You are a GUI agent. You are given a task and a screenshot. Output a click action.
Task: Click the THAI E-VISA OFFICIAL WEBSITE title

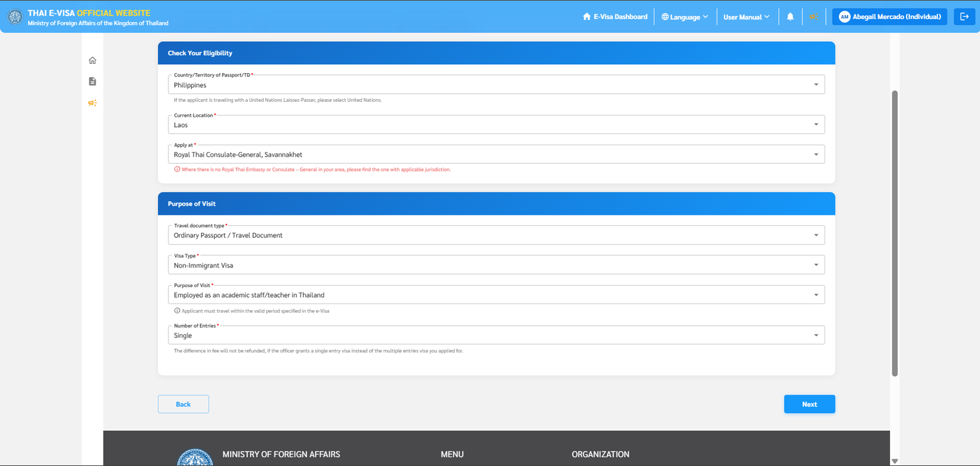89,13
